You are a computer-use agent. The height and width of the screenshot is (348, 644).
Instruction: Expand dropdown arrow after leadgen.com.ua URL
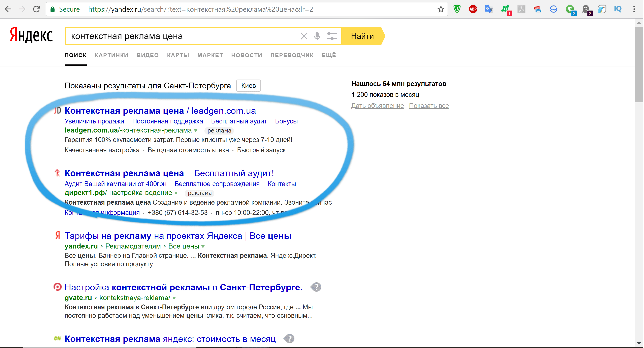pyautogui.click(x=196, y=130)
